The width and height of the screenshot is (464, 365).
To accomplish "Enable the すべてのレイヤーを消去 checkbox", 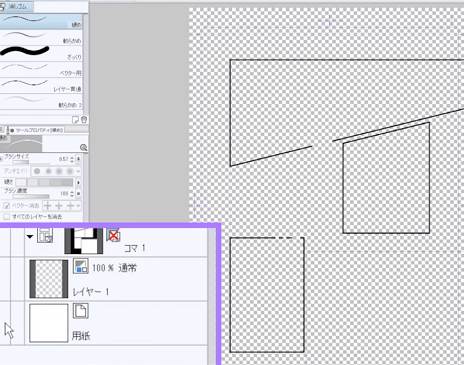I will coord(6,217).
